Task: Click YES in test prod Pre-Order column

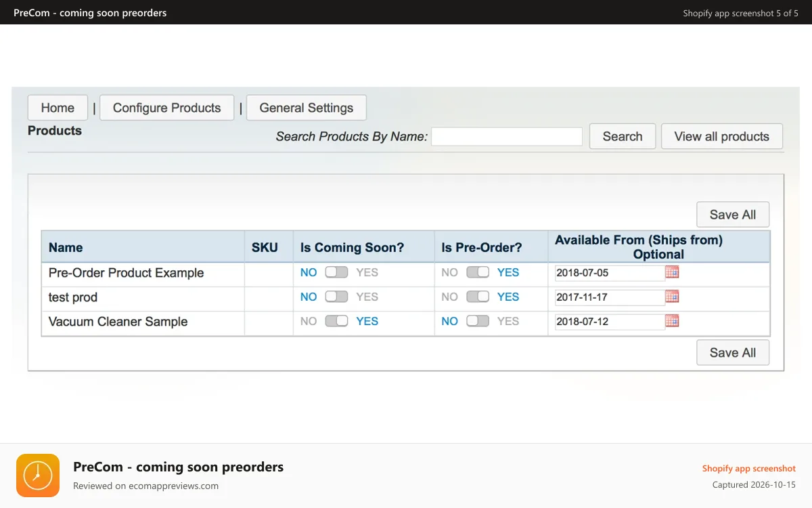Action: (x=508, y=297)
